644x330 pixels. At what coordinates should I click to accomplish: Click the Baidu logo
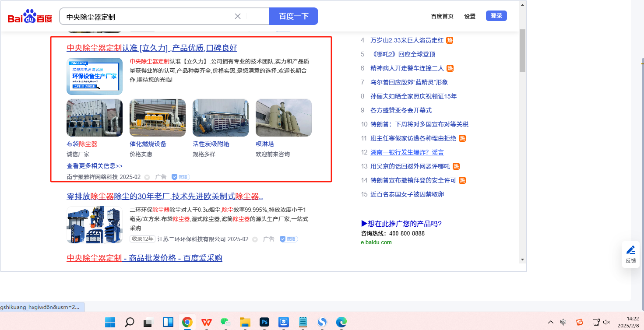pos(30,17)
